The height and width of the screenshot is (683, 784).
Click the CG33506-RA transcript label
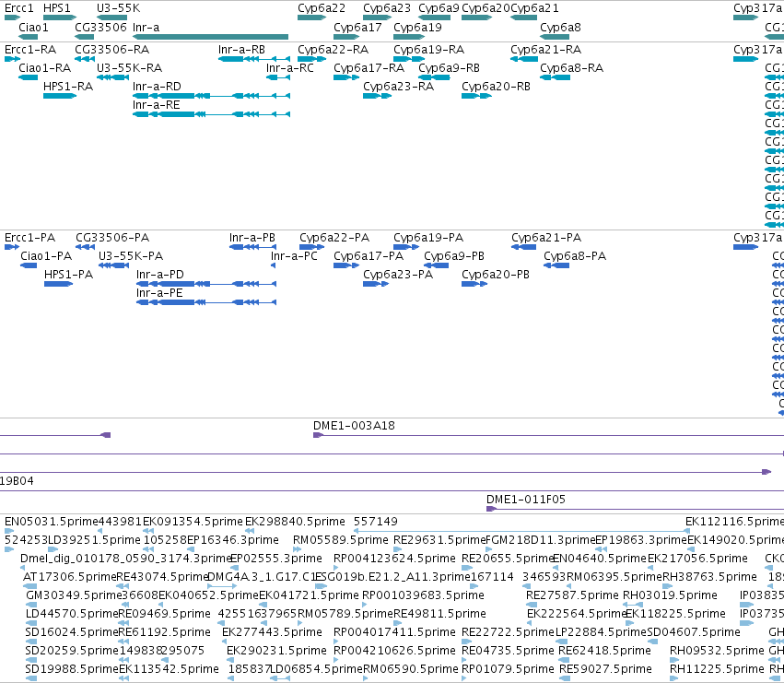click(x=112, y=50)
